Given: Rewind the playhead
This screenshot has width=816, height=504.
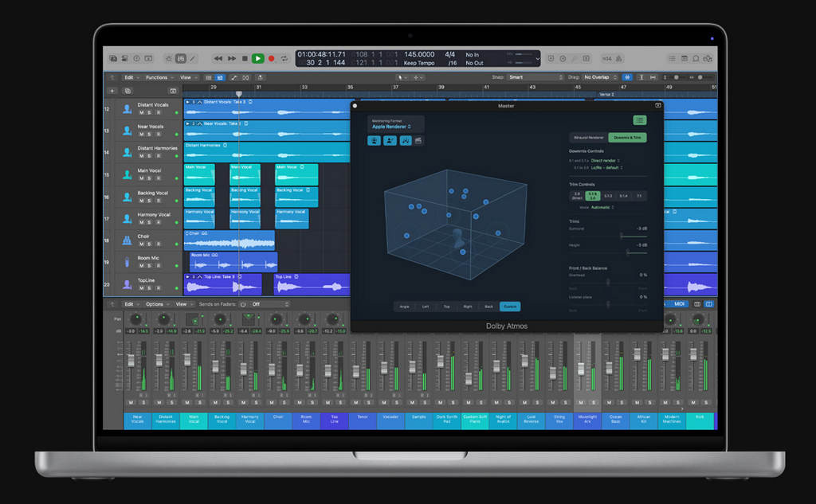Looking at the screenshot, I should [x=218, y=59].
